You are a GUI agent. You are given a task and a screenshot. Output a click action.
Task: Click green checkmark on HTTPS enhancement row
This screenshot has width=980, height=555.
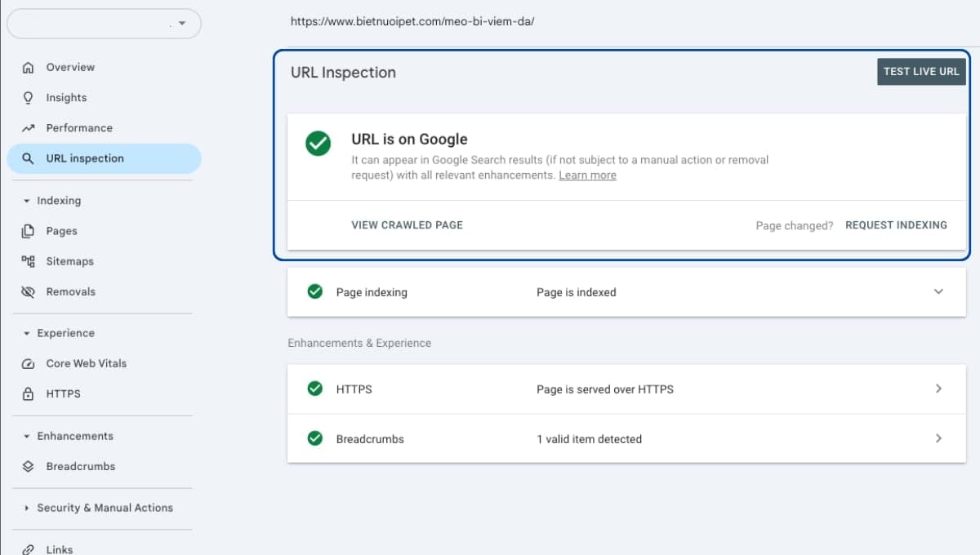coord(314,389)
